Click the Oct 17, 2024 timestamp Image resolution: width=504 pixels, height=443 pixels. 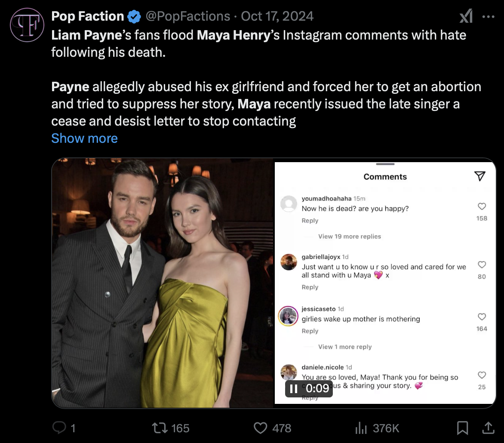point(277,16)
